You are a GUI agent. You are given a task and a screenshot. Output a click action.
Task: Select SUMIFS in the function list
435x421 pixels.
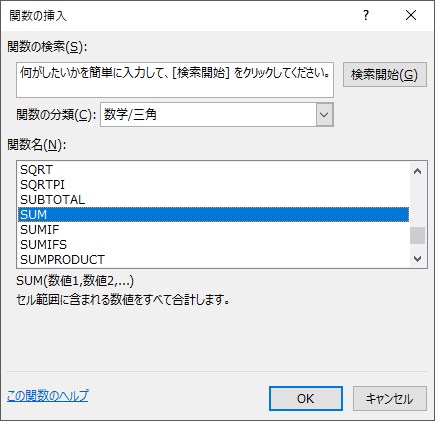coord(213,245)
